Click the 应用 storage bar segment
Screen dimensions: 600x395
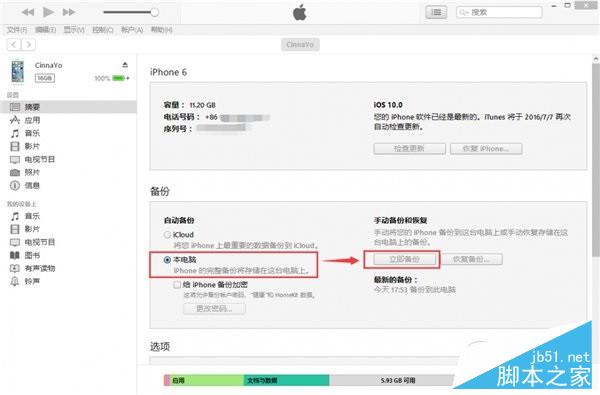207,380
